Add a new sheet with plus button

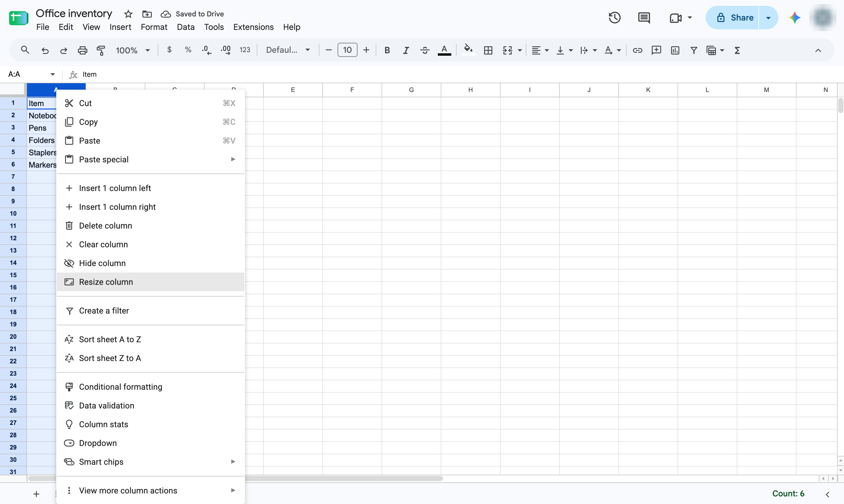(x=36, y=494)
